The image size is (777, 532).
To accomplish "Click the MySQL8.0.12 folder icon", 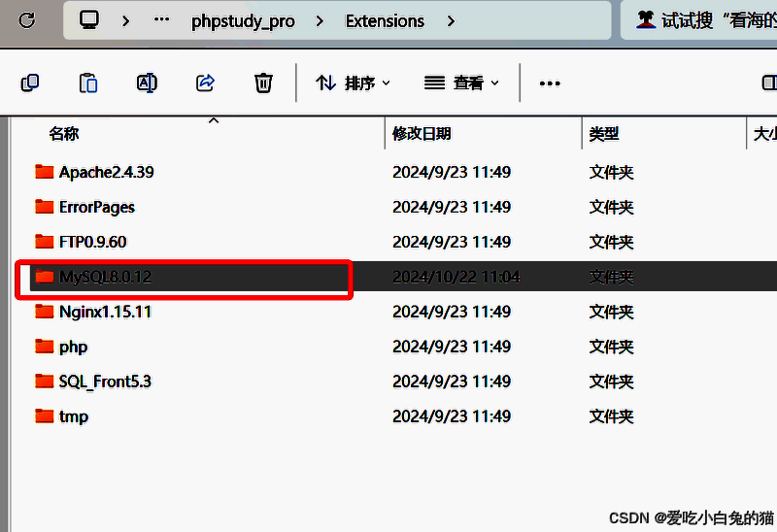I will 44,277.
